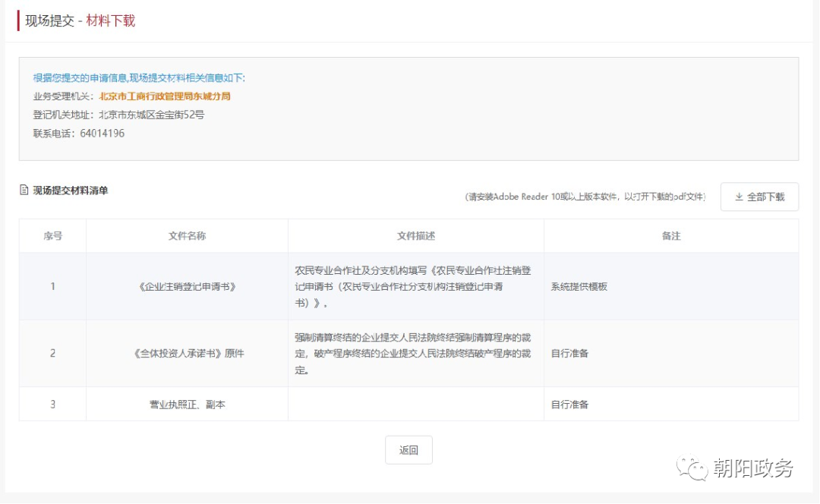Viewport: 820px width, 504px height.
Task: Select 《全体投资人承诺书》原件 file name
Action: click(x=188, y=354)
